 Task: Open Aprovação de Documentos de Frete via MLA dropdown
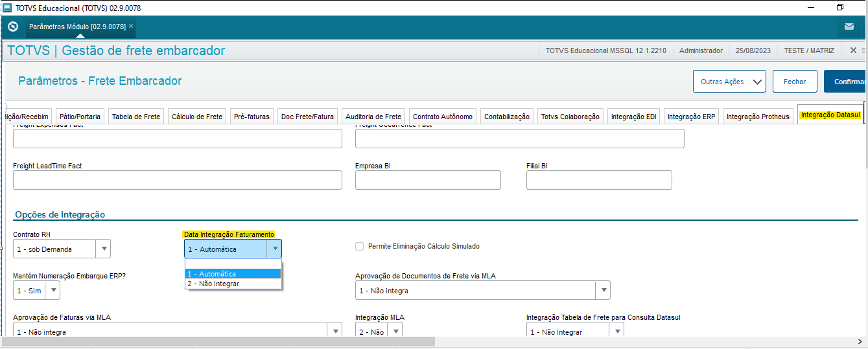pos(603,291)
